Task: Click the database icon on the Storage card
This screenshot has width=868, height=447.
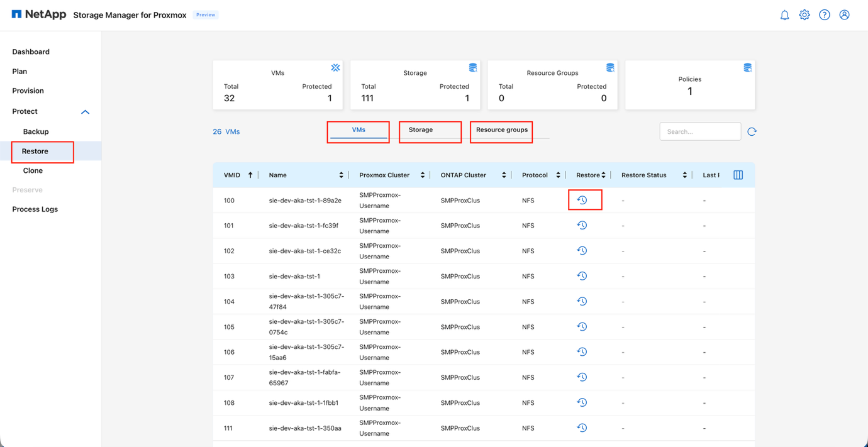Action: [x=472, y=67]
